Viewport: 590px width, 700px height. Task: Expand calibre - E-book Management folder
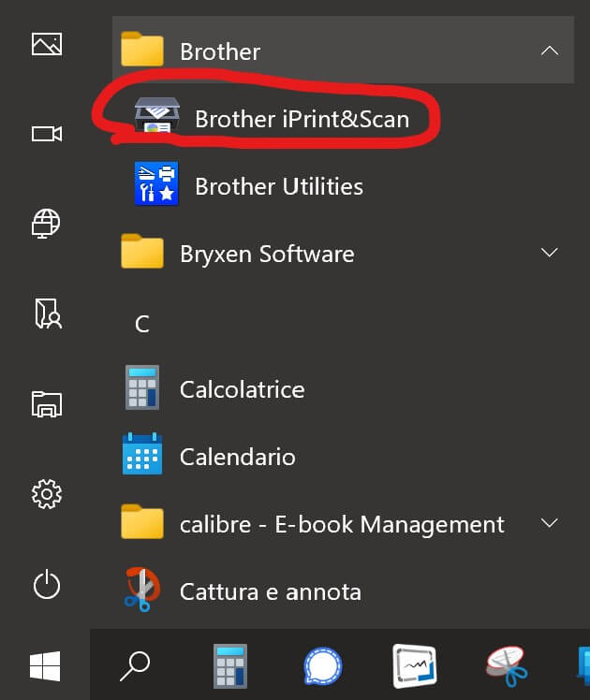click(550, 523)
